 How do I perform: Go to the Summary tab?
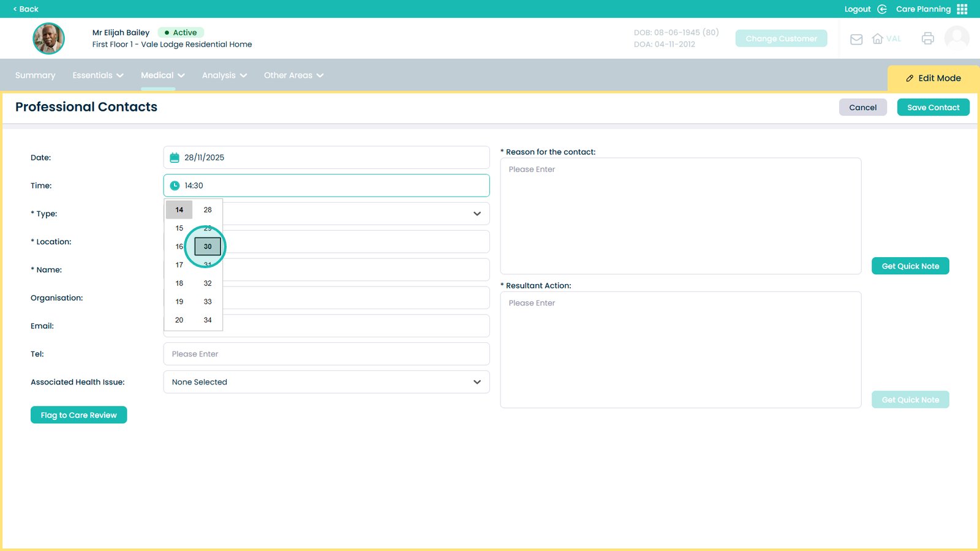click(x=35, y=75)
